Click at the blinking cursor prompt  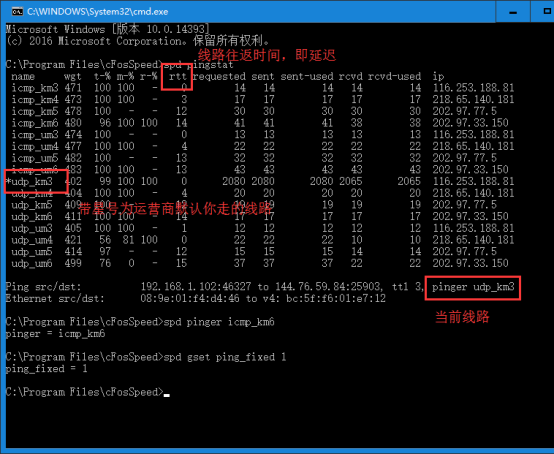[166, 393]
